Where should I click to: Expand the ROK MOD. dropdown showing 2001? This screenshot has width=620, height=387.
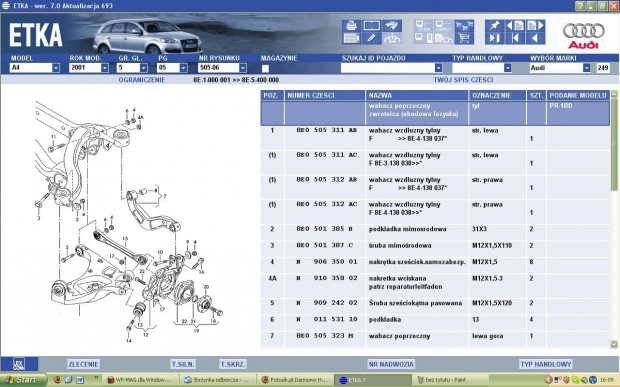pyautogui.click(x=89, y=68)
